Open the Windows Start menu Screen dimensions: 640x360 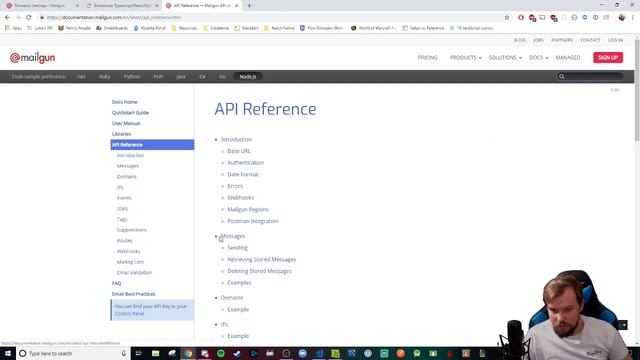click(8, 353)
